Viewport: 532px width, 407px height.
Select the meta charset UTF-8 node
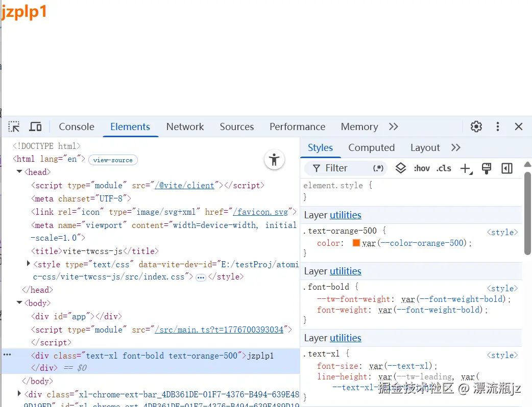coord(81,198)
